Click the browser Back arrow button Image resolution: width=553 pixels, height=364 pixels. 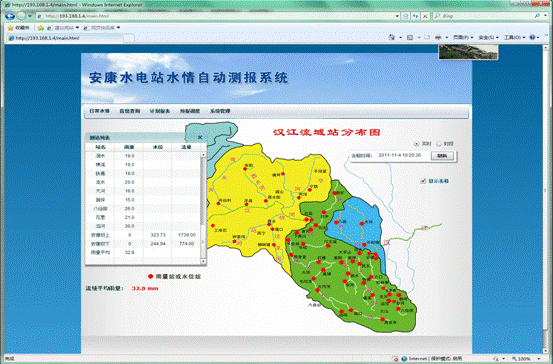click(x=10, y=16)
